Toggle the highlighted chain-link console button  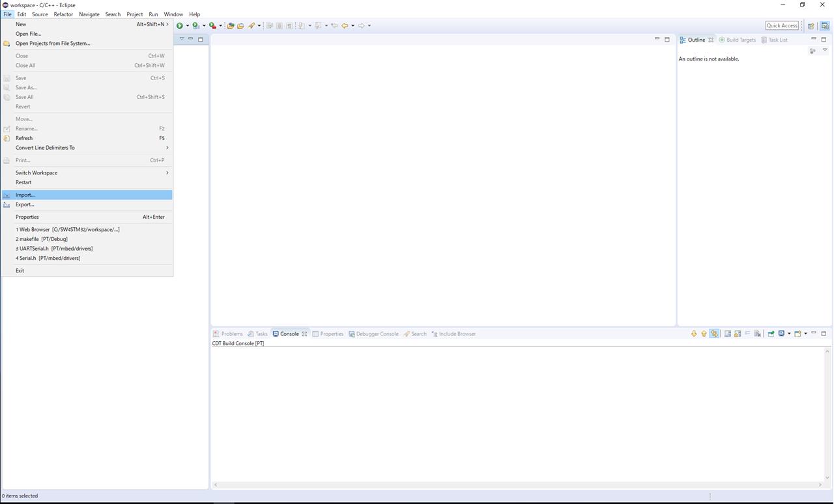click(x=714, y=333)
